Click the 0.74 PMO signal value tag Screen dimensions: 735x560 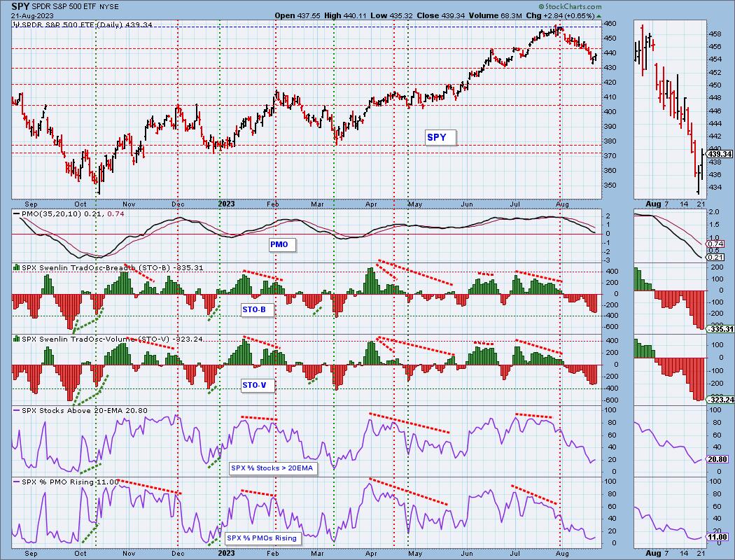tap(716, 244)
